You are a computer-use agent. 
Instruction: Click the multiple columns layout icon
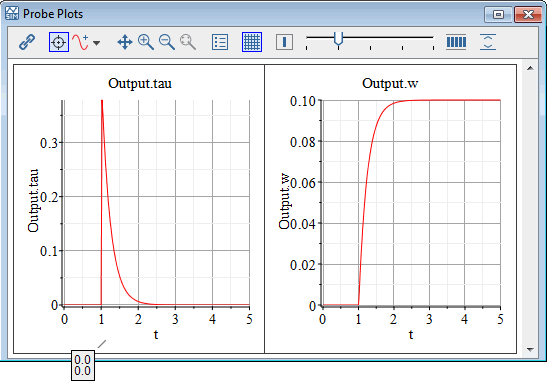click(456, 42)
